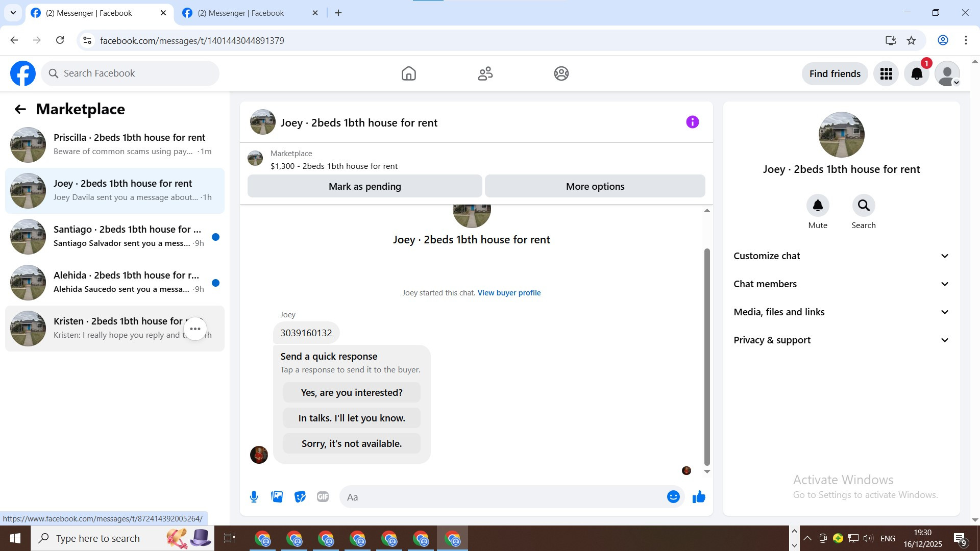Open the Groups icon in top navigation
The image size is (980, 551).
tap(561, 73)
